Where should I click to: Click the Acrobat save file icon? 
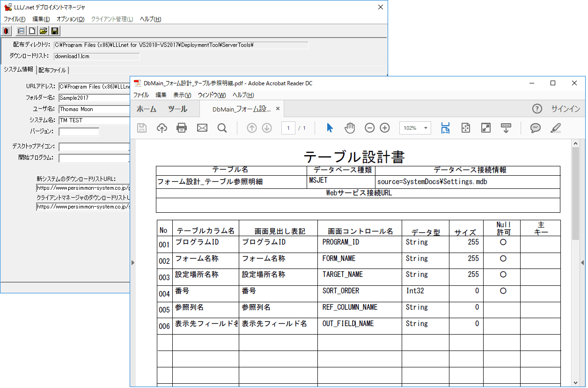pyautogui.click(x=142, y=128)
